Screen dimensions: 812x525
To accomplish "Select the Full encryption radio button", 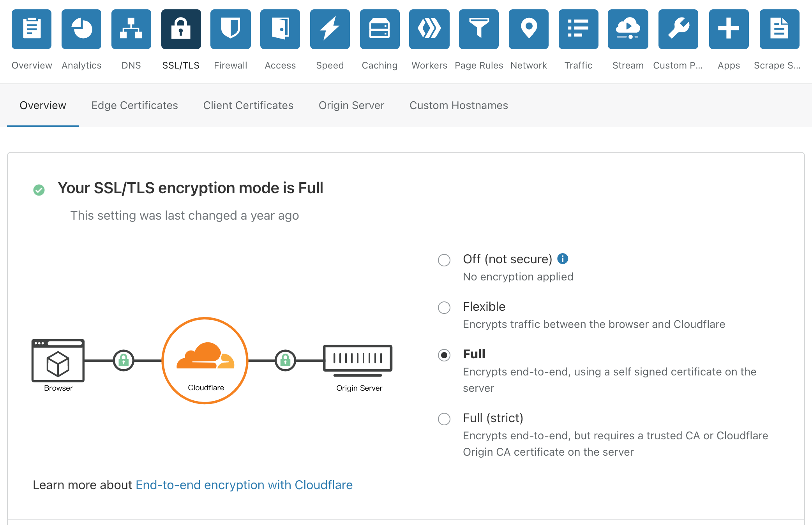I will [x=444, y=355].
